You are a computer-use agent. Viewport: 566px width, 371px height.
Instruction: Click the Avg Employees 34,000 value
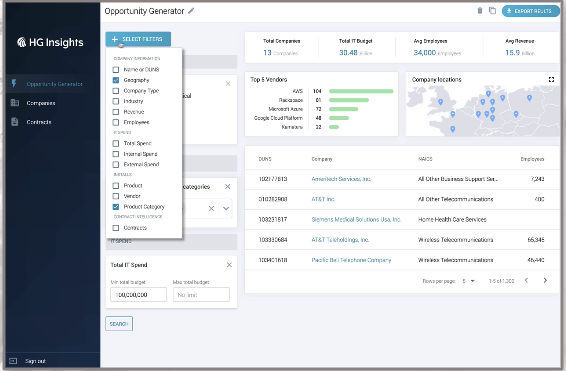point(425,53)
